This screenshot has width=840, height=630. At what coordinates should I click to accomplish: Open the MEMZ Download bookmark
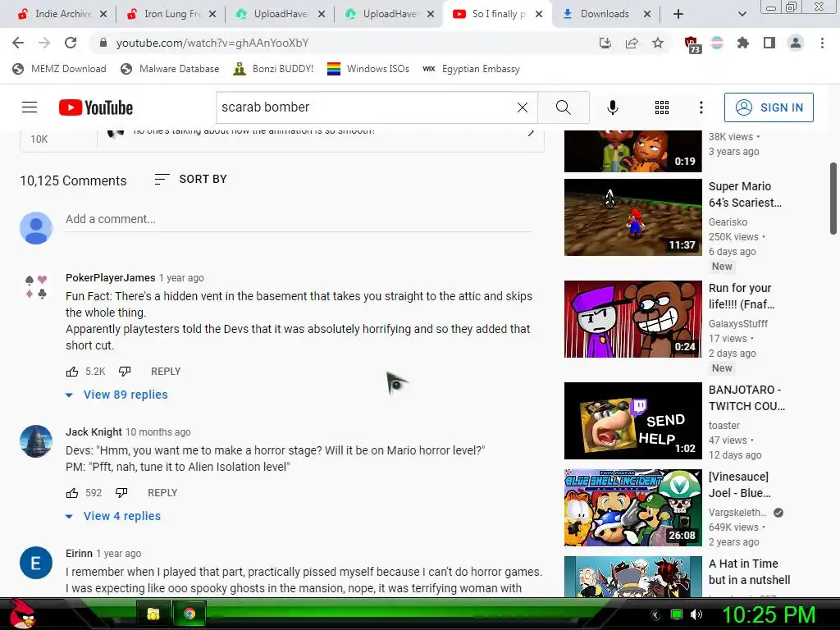click(59, 69)
